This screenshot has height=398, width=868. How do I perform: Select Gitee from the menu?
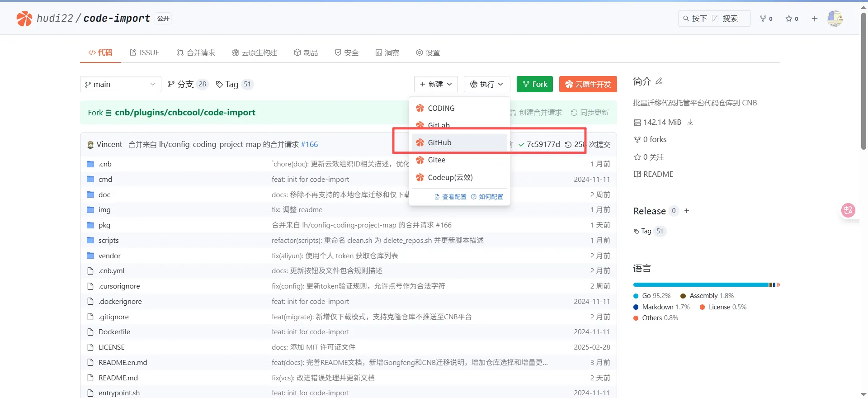click(459, 160)
